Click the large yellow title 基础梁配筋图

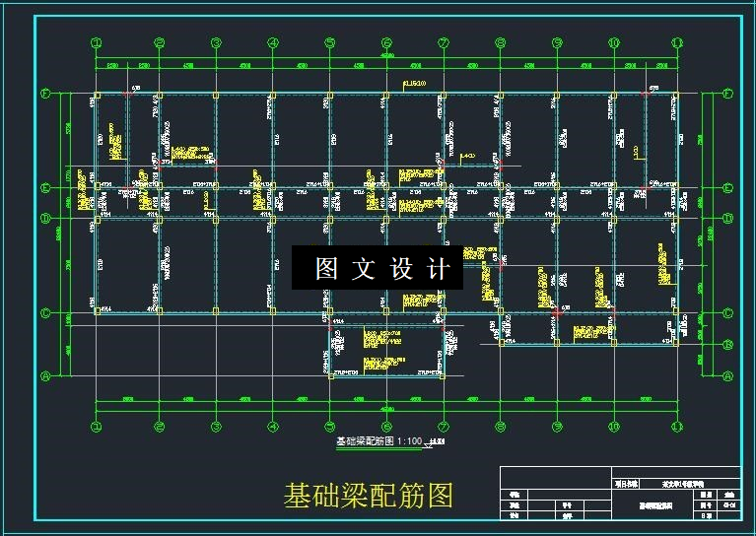369,496
